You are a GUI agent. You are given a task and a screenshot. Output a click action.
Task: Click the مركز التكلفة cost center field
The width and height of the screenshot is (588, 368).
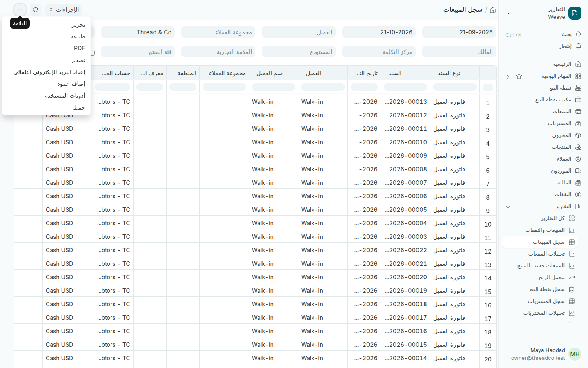pyautogui.click(x=379, y=52)
